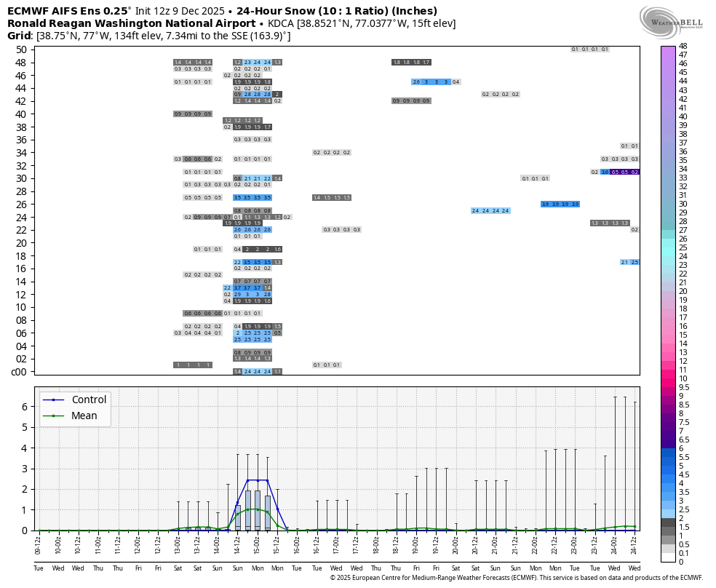Click the WeatherBELL logo
This screenshot has height=588, width=716.
tap(672, 19)
